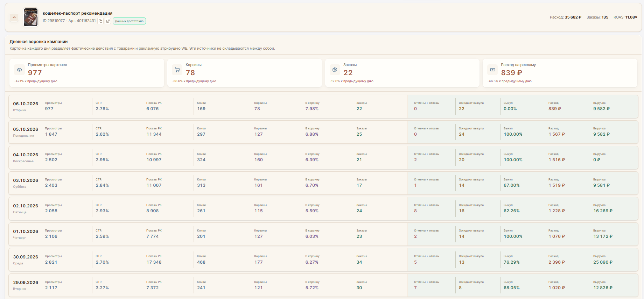Select the 06.10.2026 date row

tap(323, 106)
